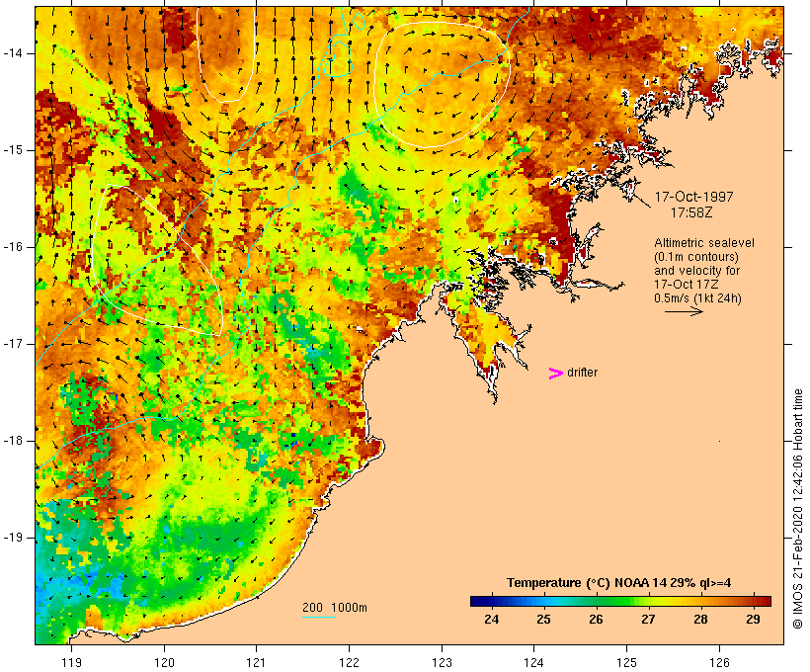Click the magenta drifter legend marker

(x=555, y=374)
